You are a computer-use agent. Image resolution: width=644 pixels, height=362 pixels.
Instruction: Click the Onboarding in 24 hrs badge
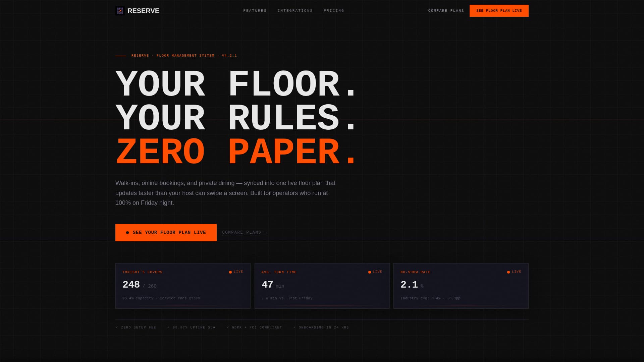(321, 327)
